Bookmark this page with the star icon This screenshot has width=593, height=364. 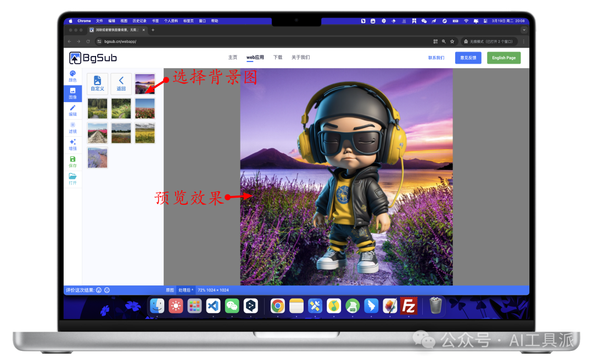coord(452,42)
